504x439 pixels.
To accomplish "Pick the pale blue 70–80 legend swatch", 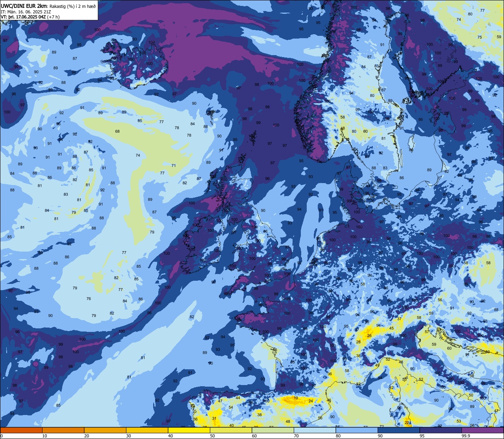I will 315,430.
